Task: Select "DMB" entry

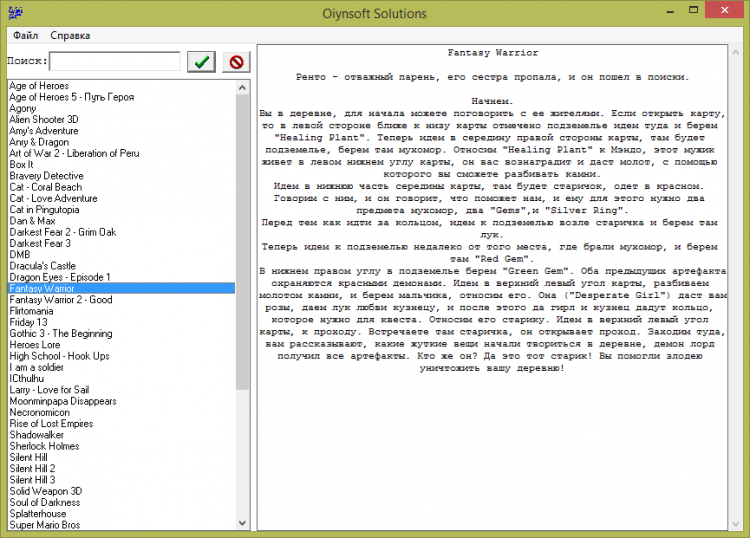Action: click(x=121, y=254)
